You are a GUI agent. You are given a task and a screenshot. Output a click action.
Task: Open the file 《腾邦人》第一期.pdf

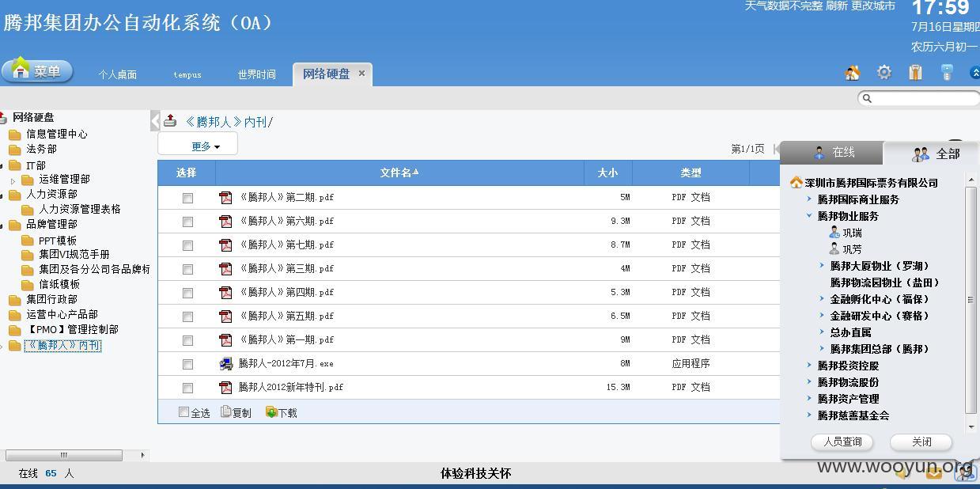coord(286,339)
